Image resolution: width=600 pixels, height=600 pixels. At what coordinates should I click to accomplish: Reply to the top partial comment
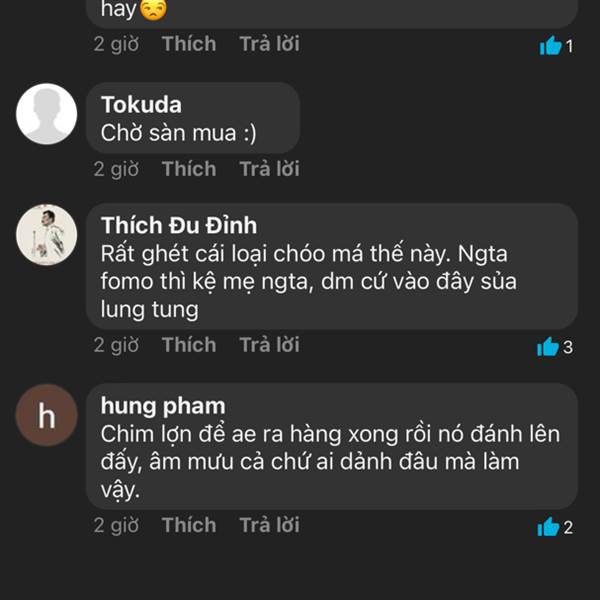[x=269, y=44]
